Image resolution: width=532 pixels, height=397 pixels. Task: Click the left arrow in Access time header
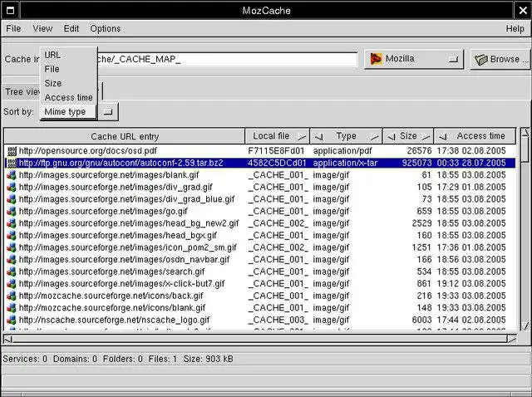pyautogui.click(x=443, y=137)
